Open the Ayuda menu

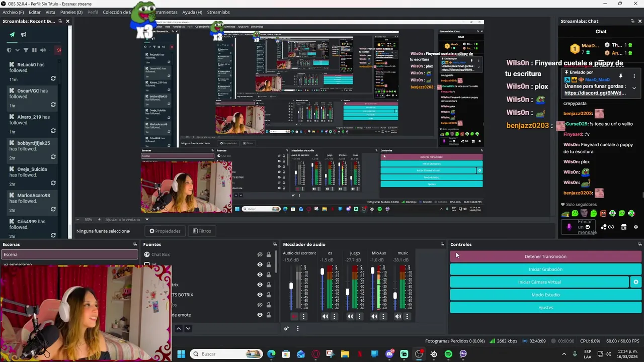[x=192, y=12]
